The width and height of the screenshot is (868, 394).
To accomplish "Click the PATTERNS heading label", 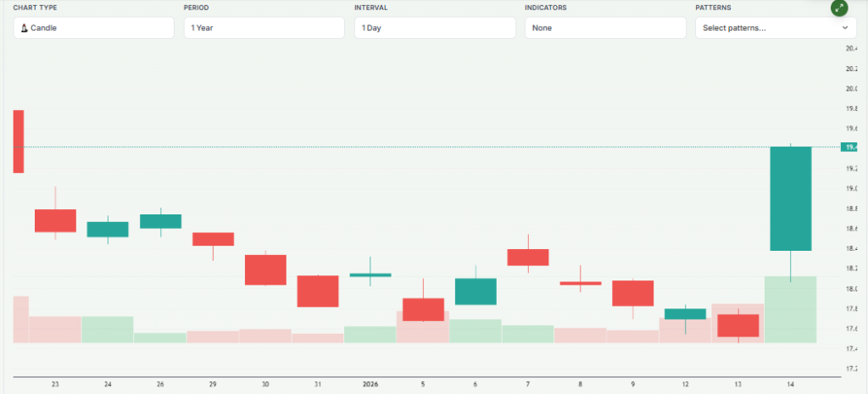I will coord(713,8).
